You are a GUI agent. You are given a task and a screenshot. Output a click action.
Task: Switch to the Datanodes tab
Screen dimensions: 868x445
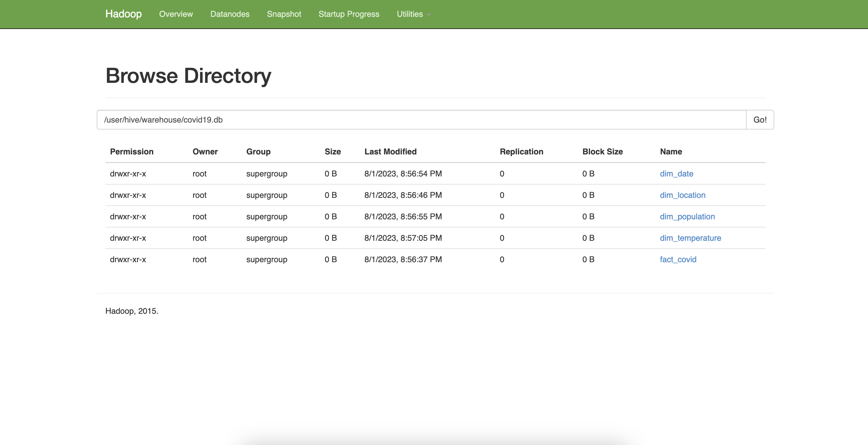[230, 14]
